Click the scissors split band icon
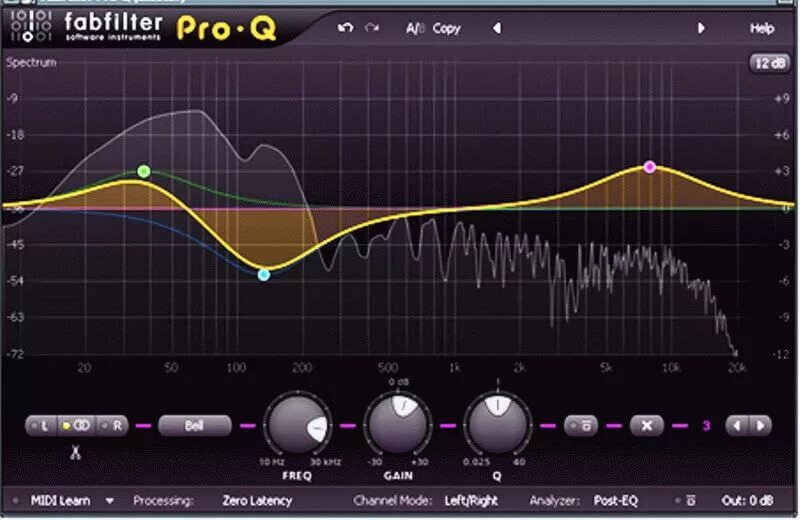 click(76, 452)
